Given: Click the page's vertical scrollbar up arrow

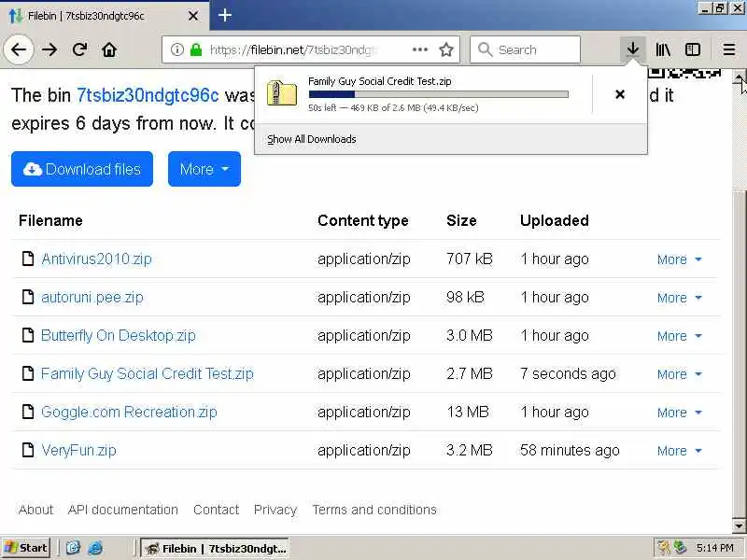Looking at the screenshot, I should [739, 77].
